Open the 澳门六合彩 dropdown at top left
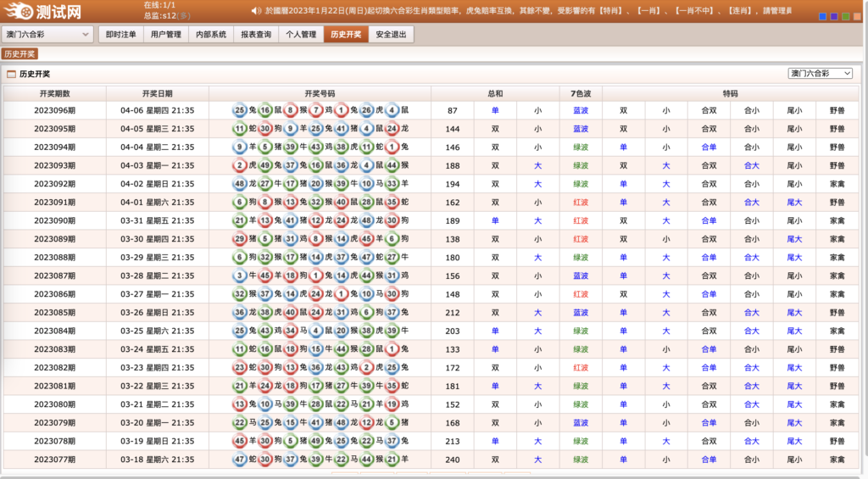 [47, 35]
